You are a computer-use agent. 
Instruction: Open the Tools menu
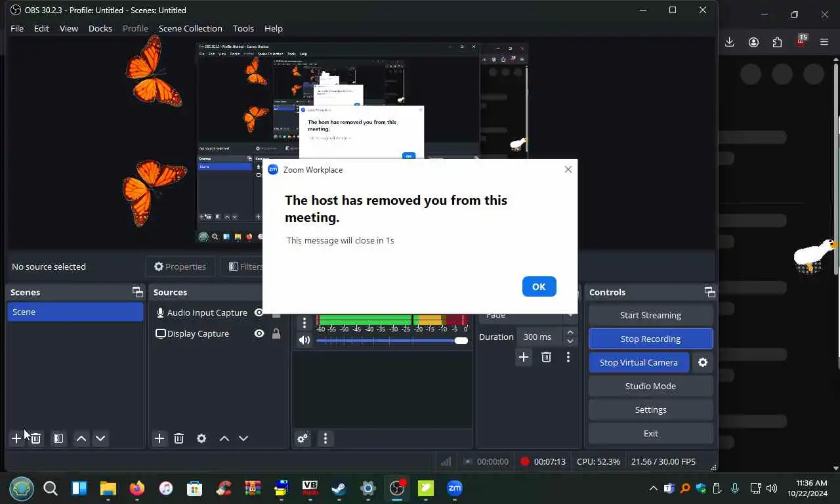(x=243, y=28)
